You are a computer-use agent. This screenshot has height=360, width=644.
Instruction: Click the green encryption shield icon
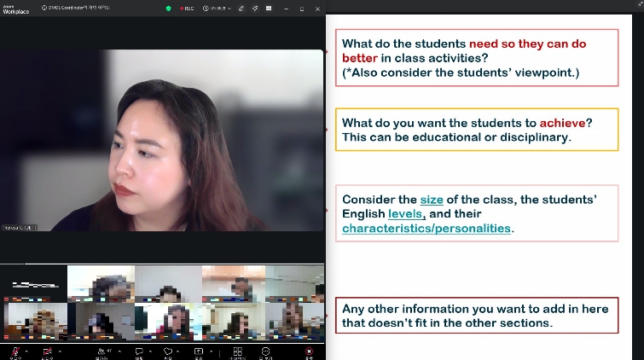(168, 8)
